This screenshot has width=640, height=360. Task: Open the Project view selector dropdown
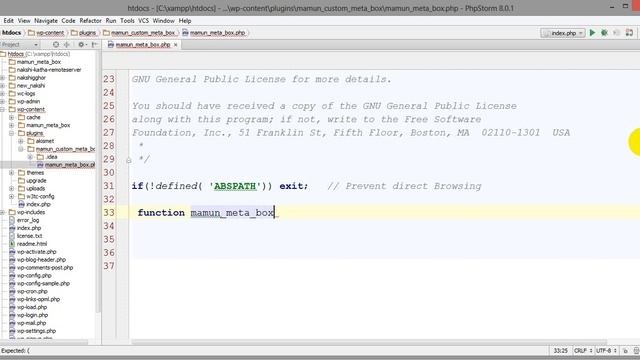point(20,44)
